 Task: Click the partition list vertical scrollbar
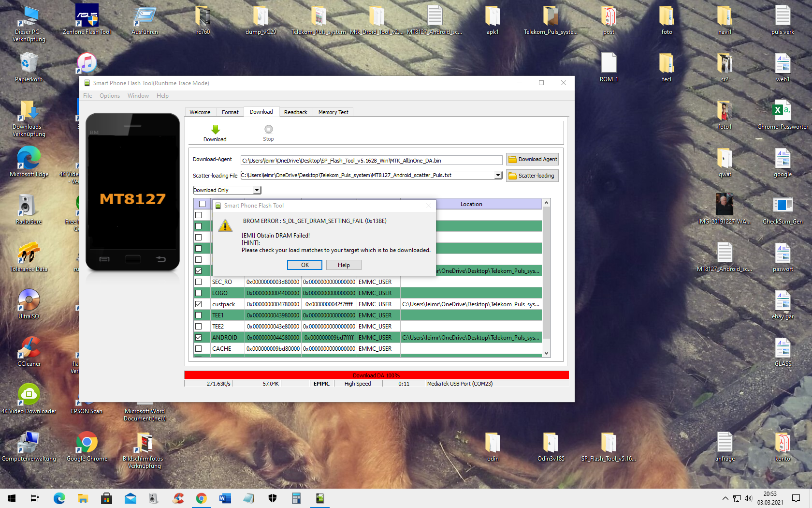pyautogui.click(x=547, y=273)
